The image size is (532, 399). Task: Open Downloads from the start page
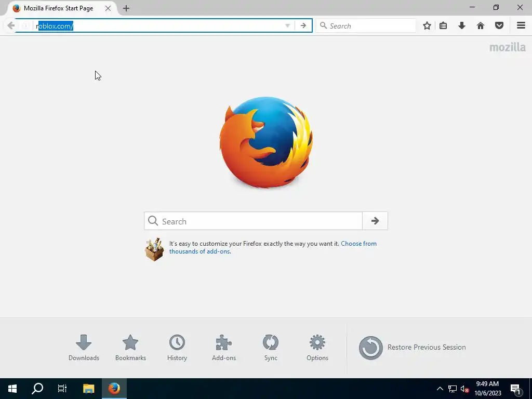[84, 348]
